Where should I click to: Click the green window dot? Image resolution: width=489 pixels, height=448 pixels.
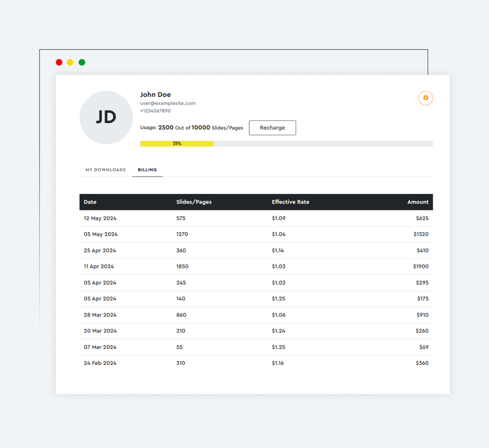click(82, 62)
